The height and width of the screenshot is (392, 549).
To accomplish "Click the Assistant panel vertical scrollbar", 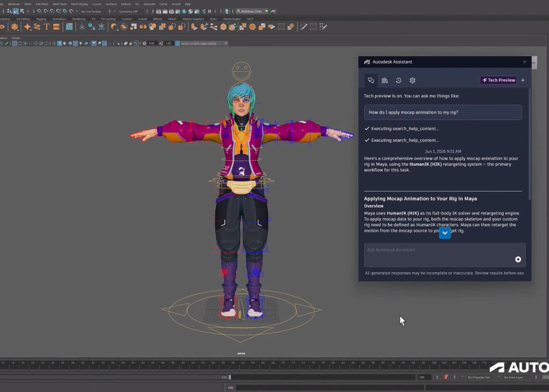I will click(x=530, y=144).
